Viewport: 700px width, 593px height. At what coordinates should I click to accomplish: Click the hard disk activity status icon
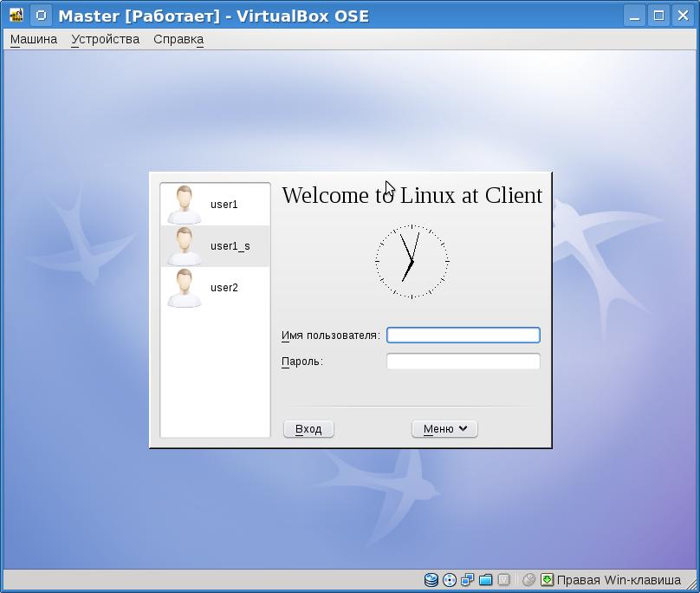tap(431, 580)
